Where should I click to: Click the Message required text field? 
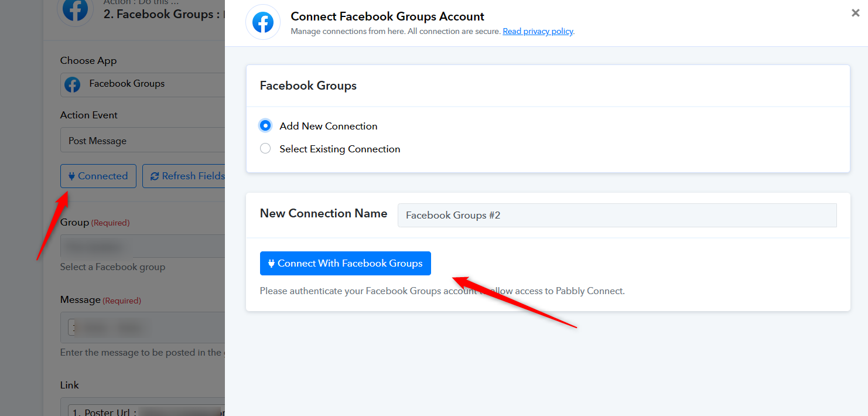point(143,328)
